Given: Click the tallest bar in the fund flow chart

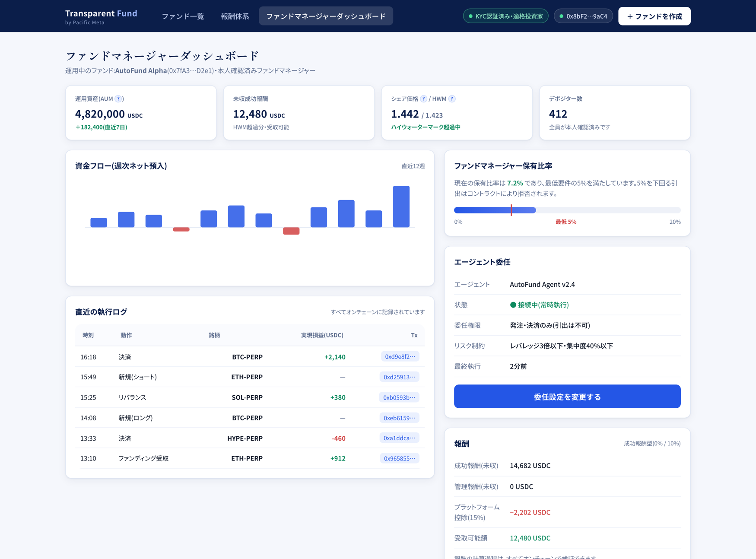Looking at the screenshot, I should [401, 206].
